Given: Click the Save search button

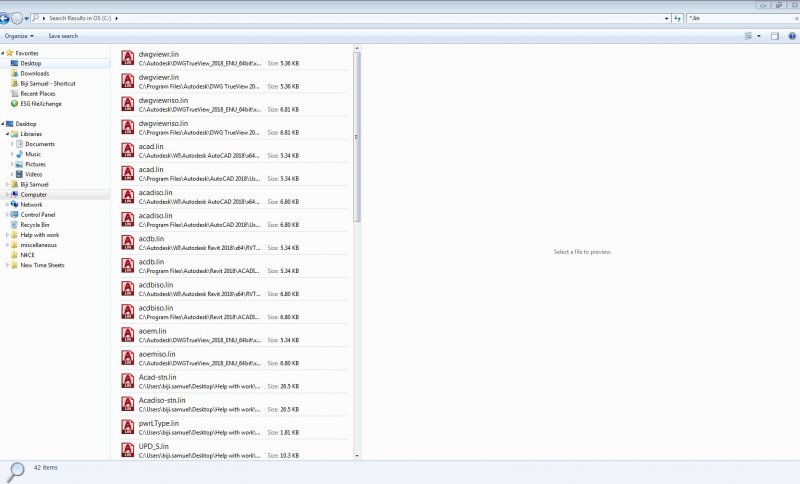Looking at the screenshot, I should pos(63,36).
